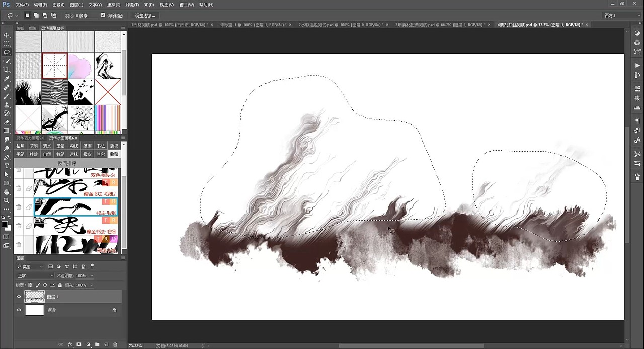Screen dimensions: 644x349
Task: Open the 西方5 workspace dropdown
Action: click(x=622, y=16)
